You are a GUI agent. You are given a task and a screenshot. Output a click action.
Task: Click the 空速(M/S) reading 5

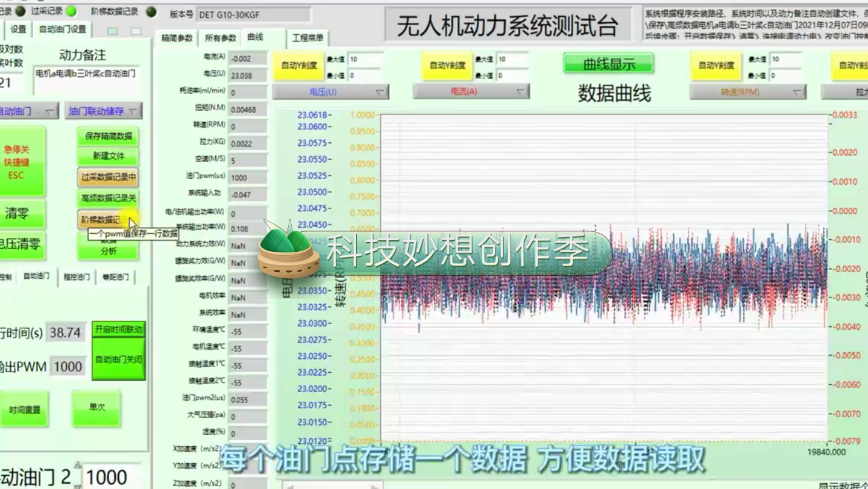point(248,161)
